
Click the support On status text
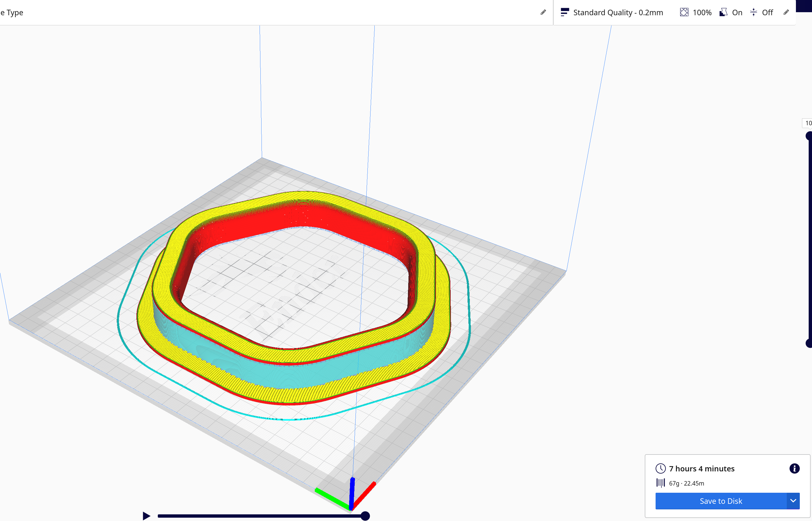[x=737, y=12]
